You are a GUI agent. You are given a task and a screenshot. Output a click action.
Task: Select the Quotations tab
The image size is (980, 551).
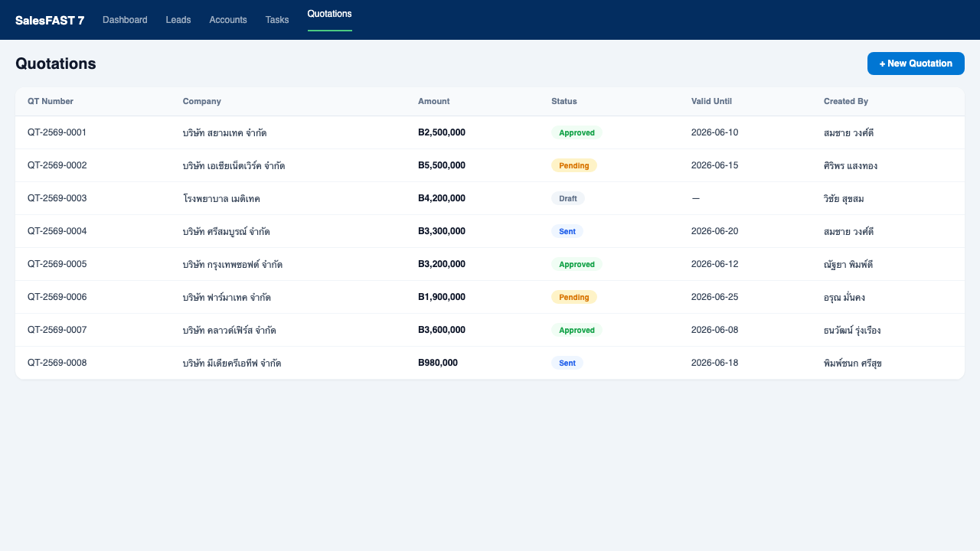pyautogui.click(x=329, y=15)
